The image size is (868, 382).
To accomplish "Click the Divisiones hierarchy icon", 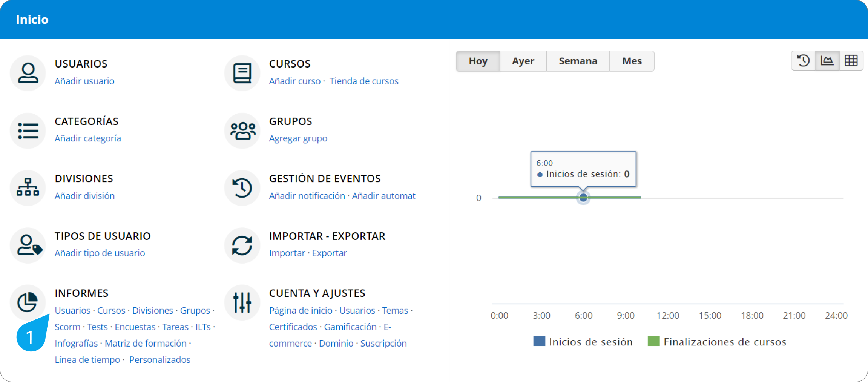I will (28, 187).
